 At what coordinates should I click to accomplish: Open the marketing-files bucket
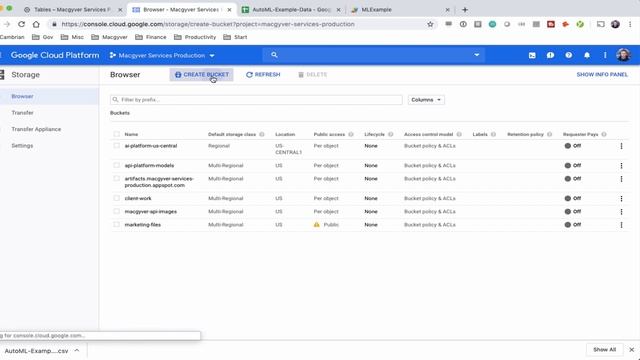click(x=142, y=224)
